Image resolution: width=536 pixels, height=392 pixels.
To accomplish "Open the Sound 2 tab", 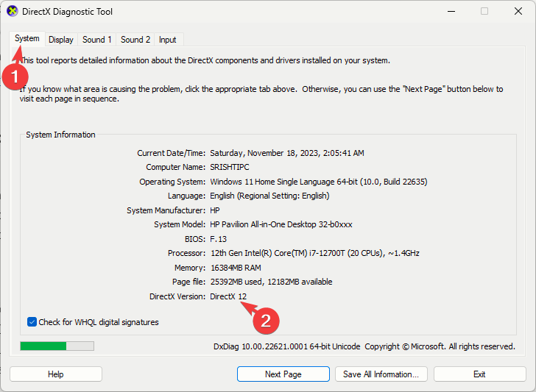I will (135, 40).
